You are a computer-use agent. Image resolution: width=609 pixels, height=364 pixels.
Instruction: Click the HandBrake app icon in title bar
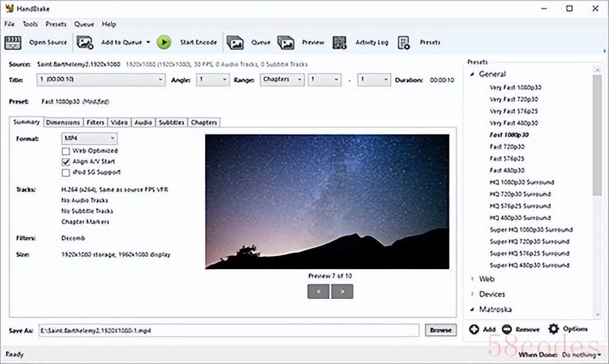point(9,8)
